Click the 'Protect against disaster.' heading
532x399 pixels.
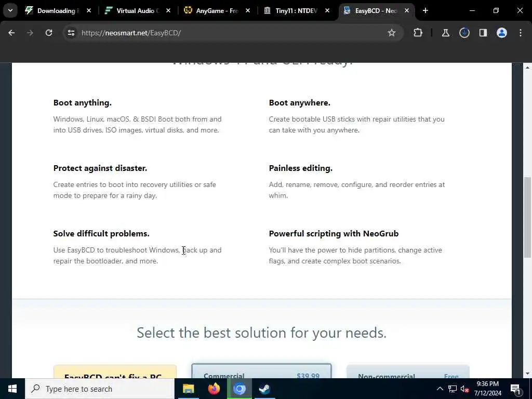[x=100, y=168]
